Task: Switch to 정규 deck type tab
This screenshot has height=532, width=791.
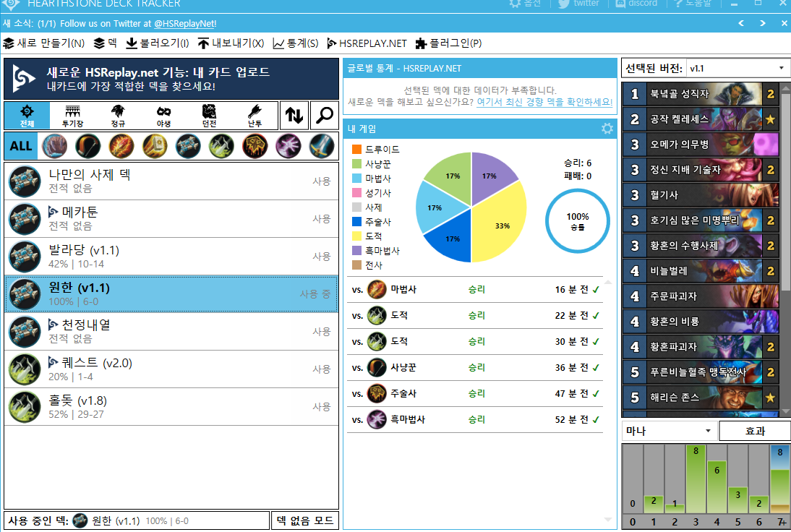Action: tap(118, 116)
